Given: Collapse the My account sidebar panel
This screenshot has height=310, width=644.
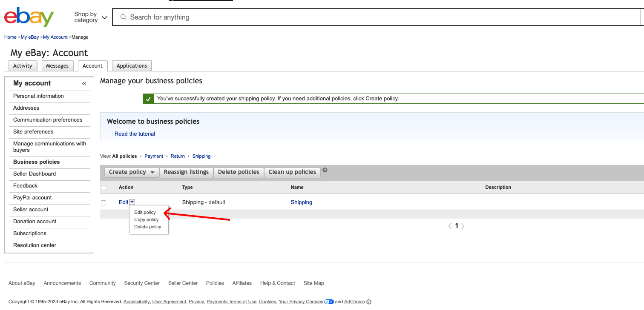Looking at the screenshot, I should point(83,83).
